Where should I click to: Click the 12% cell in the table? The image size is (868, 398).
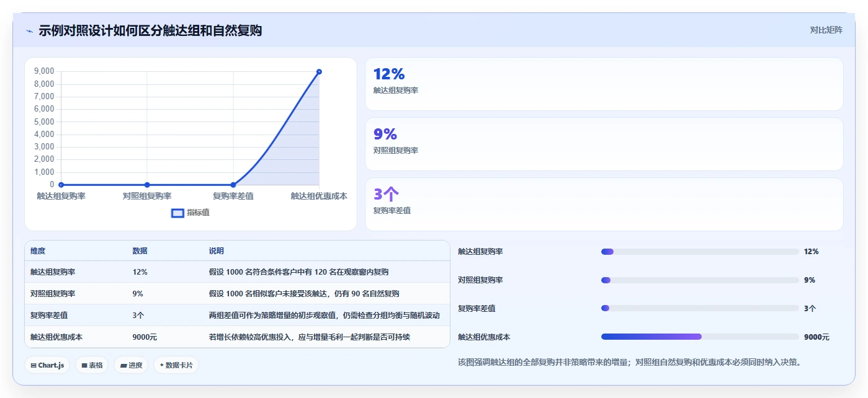pos(140,272)
